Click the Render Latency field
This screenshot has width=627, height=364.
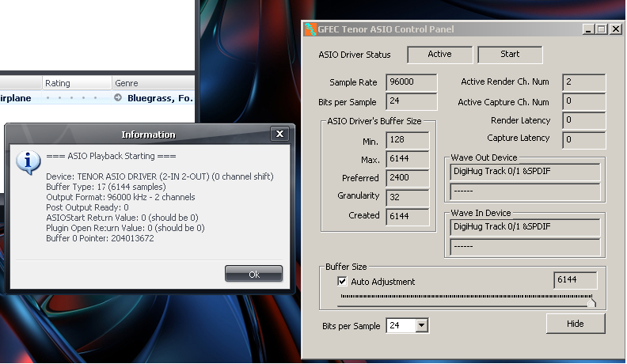[583, 120]
